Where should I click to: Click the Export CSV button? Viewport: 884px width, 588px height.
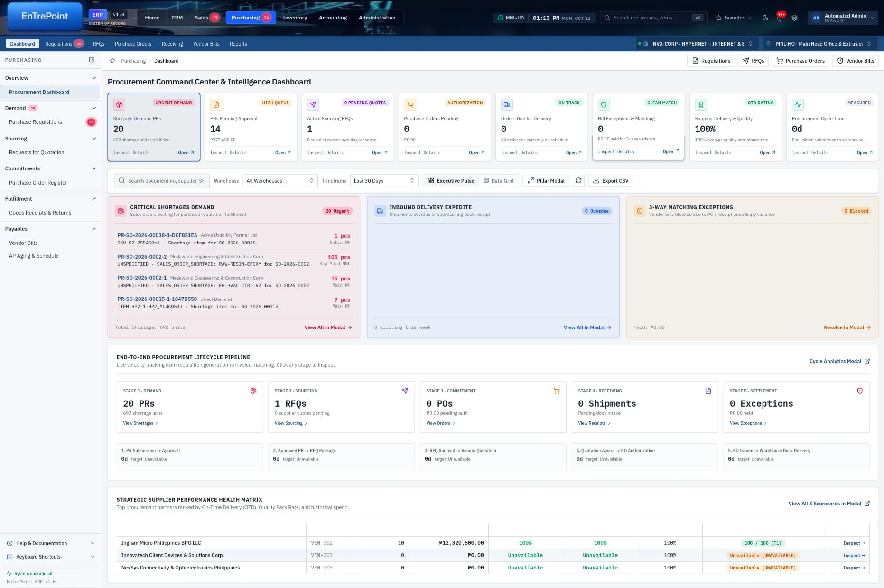point(611,181)
